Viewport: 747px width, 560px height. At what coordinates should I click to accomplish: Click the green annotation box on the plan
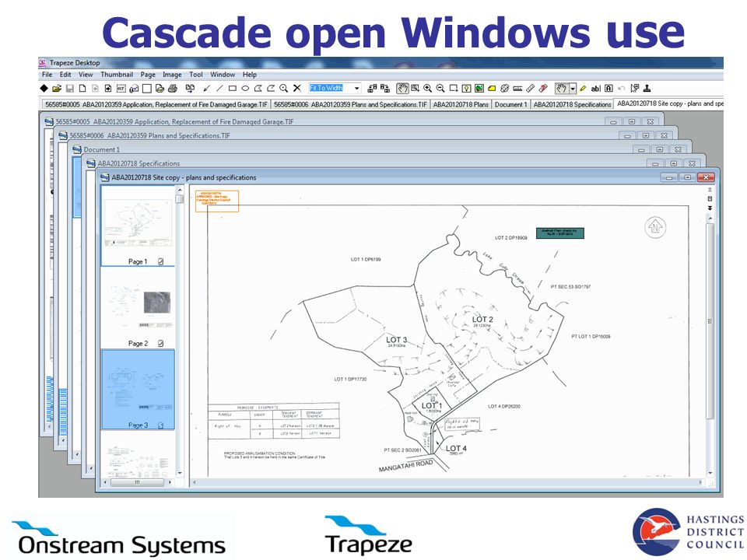pyautogui.click(x=559, y=233)
